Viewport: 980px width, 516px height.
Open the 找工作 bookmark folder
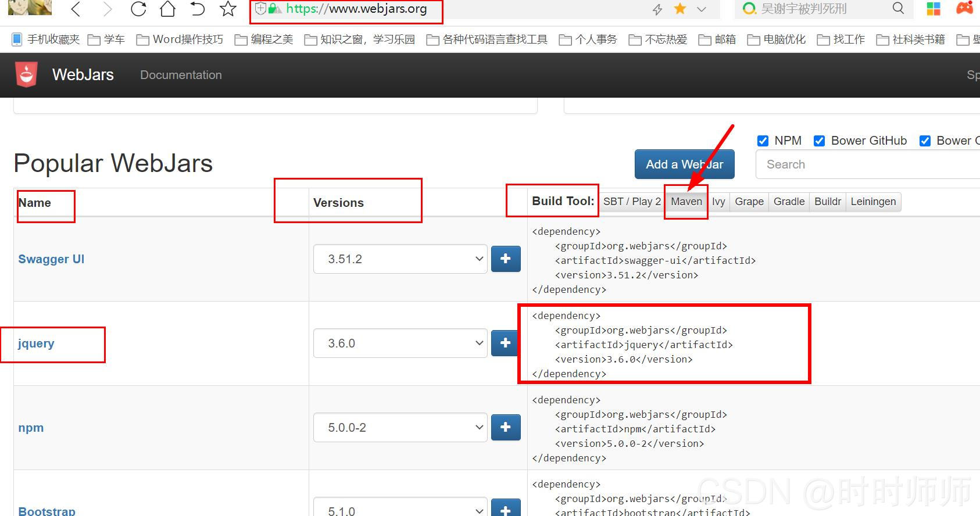click(841, 40)
